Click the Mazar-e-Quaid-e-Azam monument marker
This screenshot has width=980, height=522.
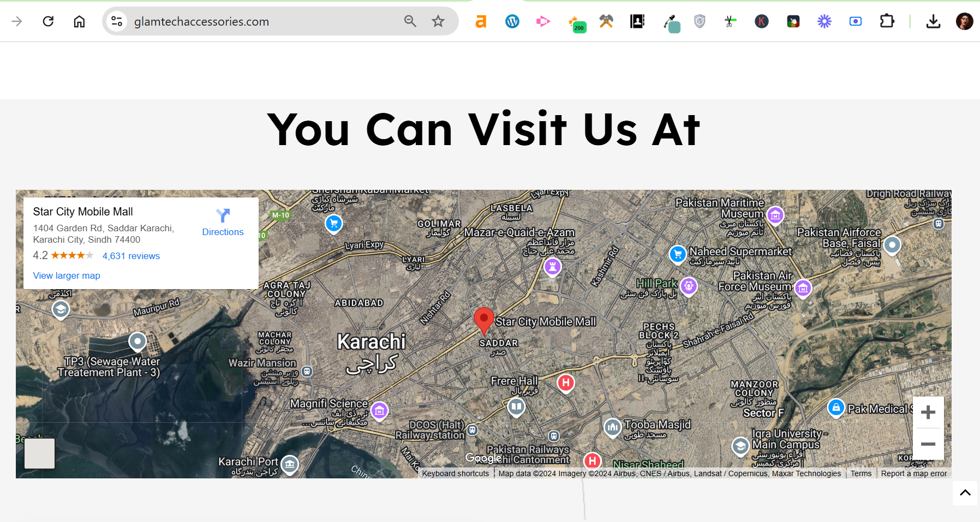553,267
